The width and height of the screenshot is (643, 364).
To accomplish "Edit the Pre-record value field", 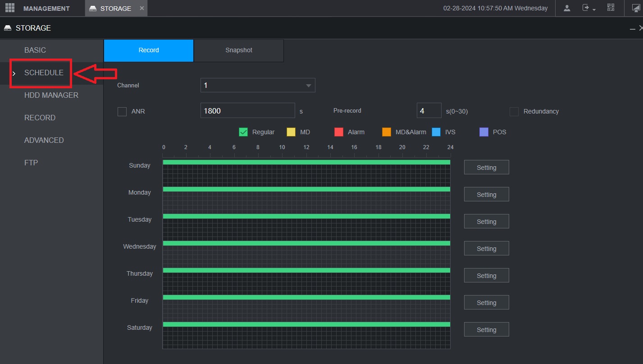I will pyautogui.click(x=429, y=110).
